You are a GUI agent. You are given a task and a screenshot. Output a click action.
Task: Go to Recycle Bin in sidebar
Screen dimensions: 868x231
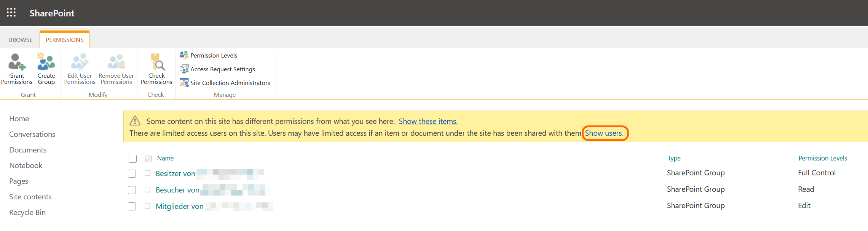[27, 212]
